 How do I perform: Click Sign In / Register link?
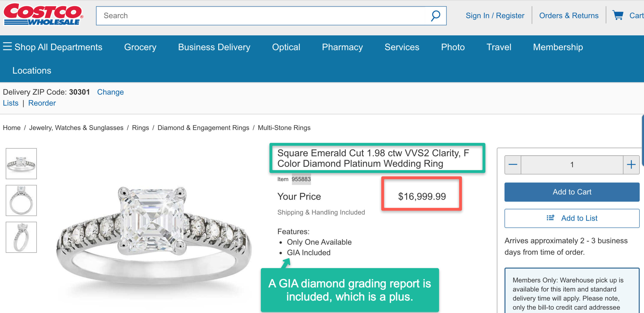495,16
